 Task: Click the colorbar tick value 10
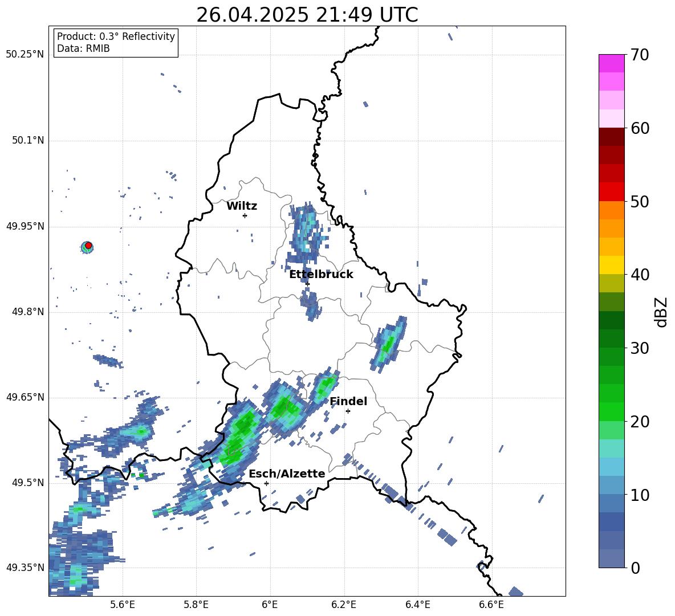point(640,495)
